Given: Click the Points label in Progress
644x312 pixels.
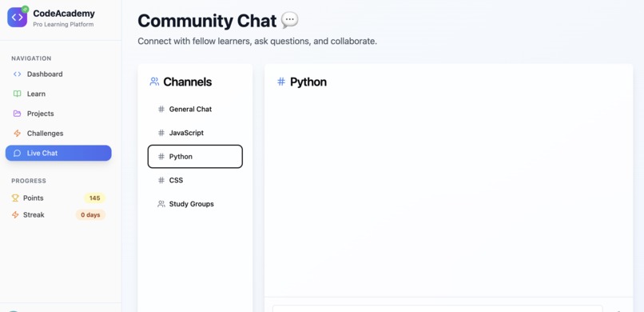Looking at the screenshot, I should (34, 198).
